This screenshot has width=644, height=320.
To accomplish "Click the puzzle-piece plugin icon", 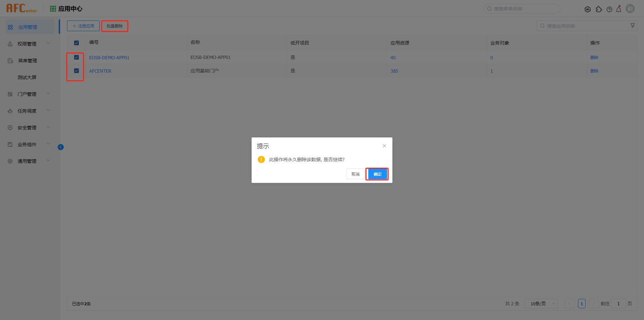I will click(599, 9).
